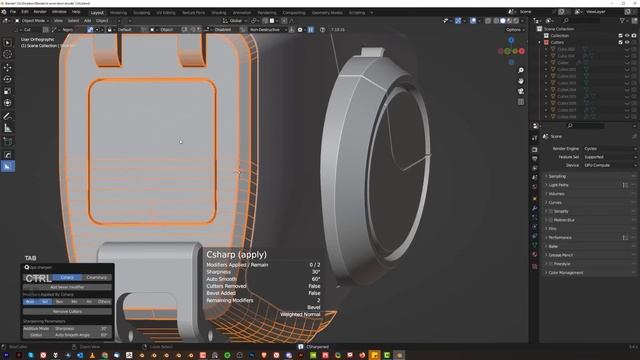Click the outliner filter funnel icon
This screenshot has width=640, height=360.
click(622, 21)
